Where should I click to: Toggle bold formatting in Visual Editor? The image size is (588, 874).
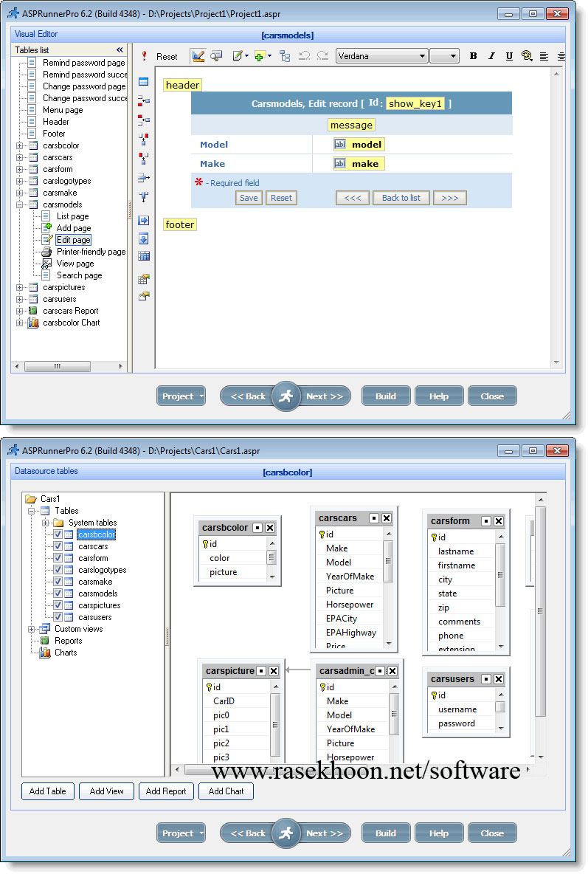click(473, 56)
